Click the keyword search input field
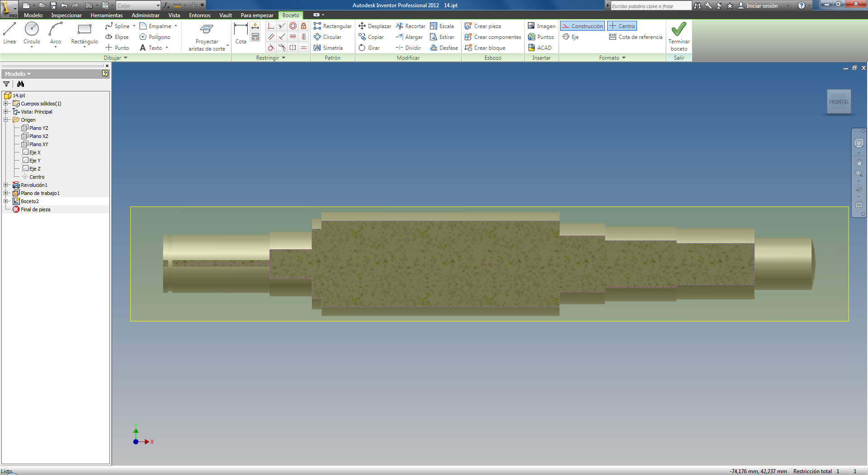 (651, 6)
